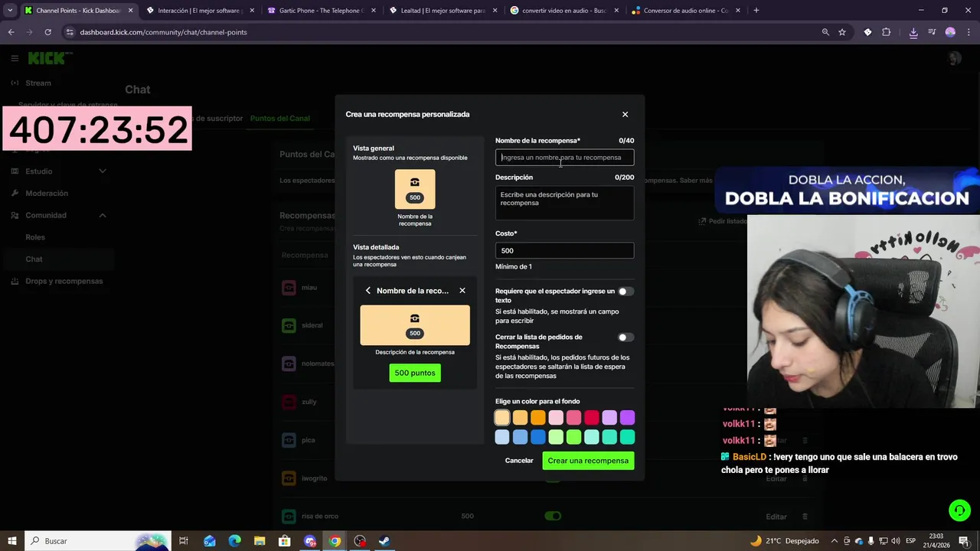The image size is (980, 551).
Task: Select the bright green background swatch
Action: tap(573, 437)
